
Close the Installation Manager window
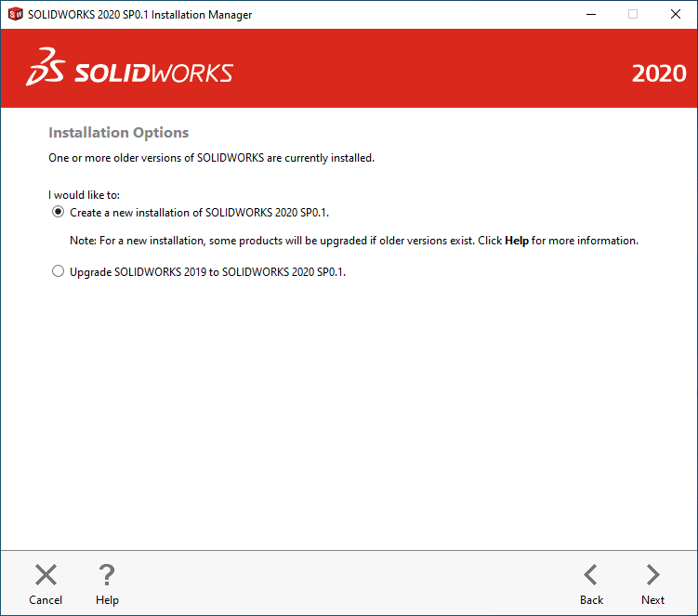(x=676, y=15)
